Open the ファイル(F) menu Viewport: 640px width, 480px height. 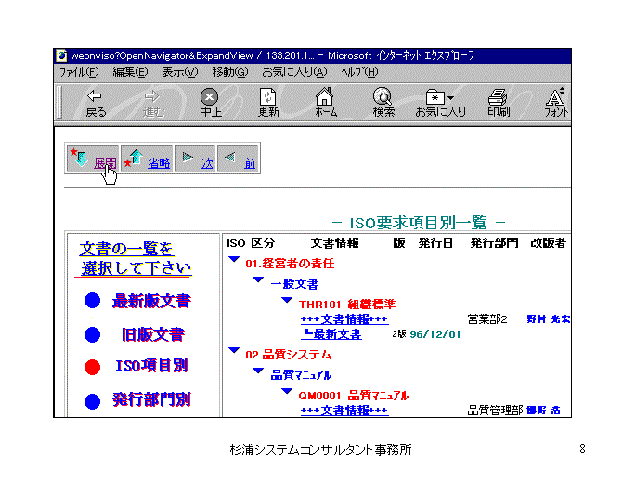point(78,72)
